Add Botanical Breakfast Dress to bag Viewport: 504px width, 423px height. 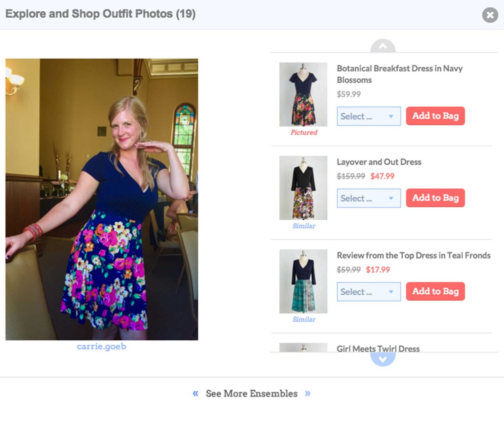click(435, 116)
